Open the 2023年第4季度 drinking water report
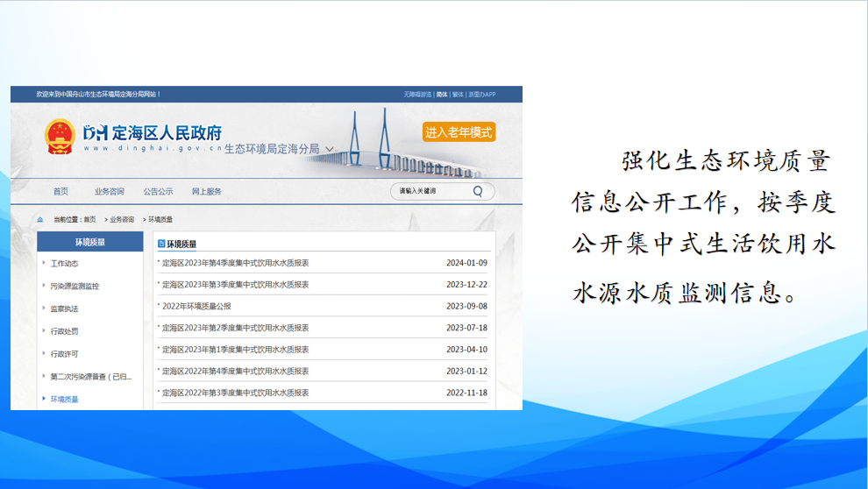The height and width of the screenshot is (489, 868). (236, 263)
